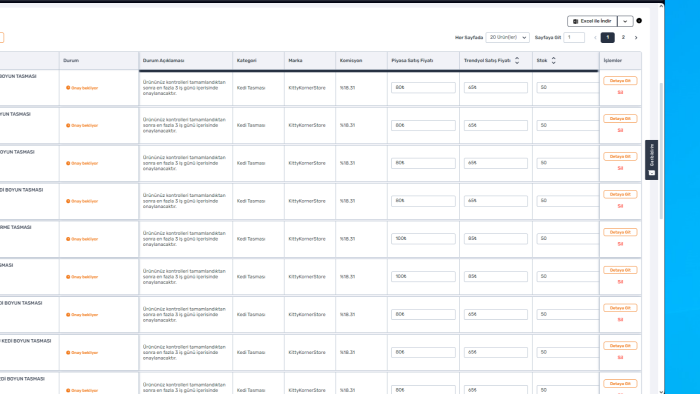Click Detaya Git in the fourth product row

click(620, 195)
